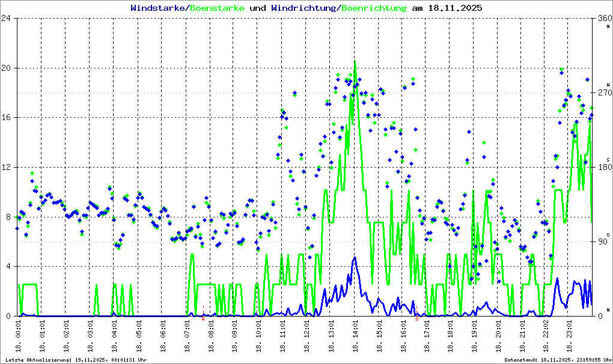Viewport: 613px width, 364px height.
Task: Click the '360' value on the right axis
Action: 603,18
